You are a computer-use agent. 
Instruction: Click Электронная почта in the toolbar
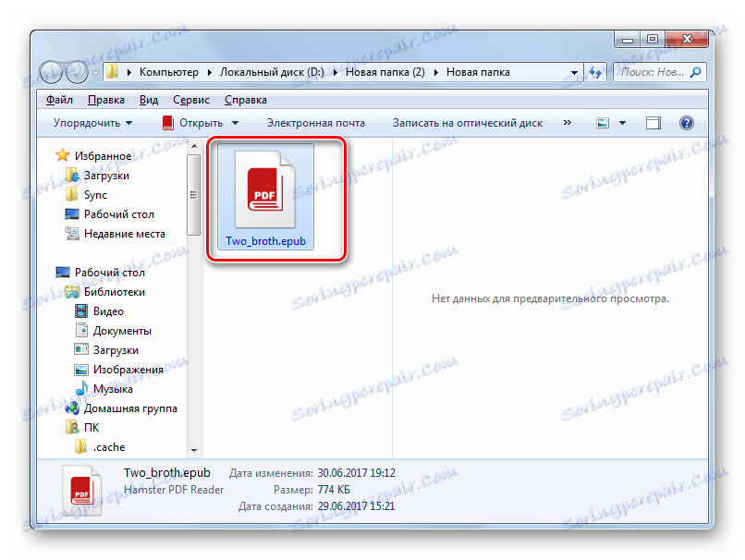(316, 123)
